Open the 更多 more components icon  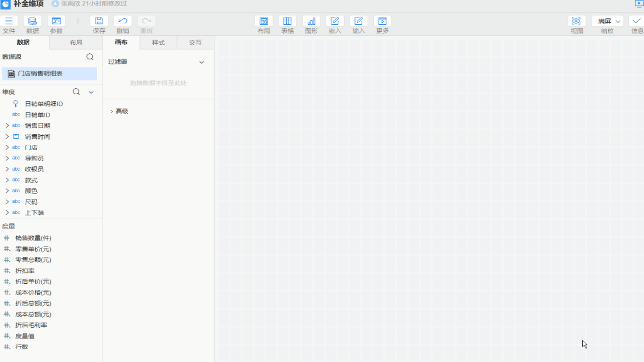click(382, 21)
